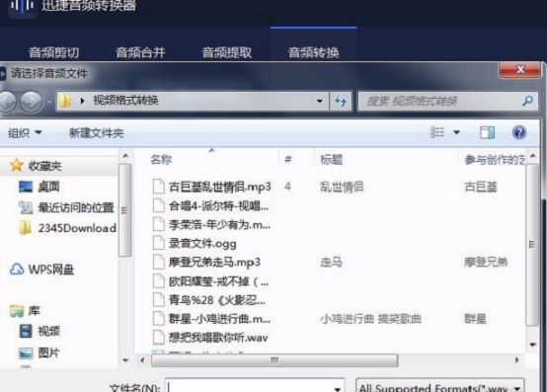Open 最近访问的位置

point(76,207)
